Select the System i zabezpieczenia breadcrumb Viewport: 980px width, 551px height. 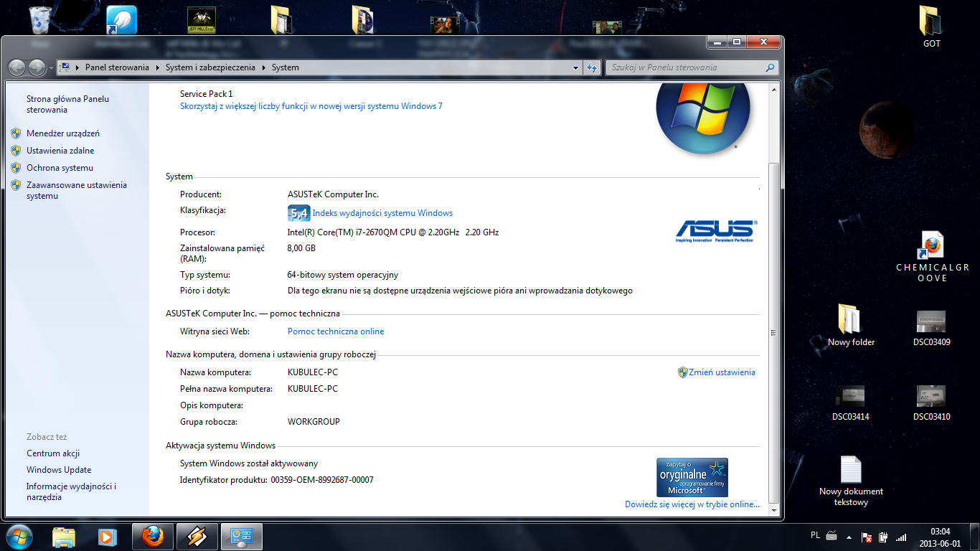click(210, 67)
